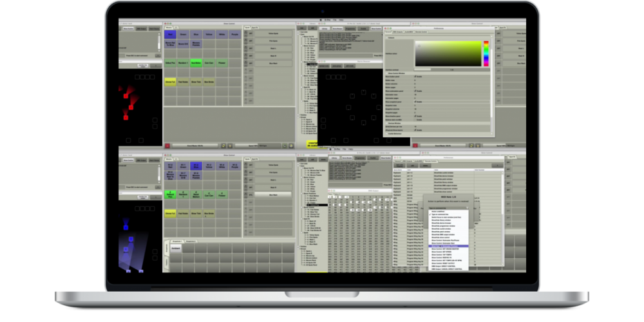The width and height of the screenshot is (644, 322).
Task: Switch to DMX Outputs tab in upper Preferences
Action: tap(397, 32)
